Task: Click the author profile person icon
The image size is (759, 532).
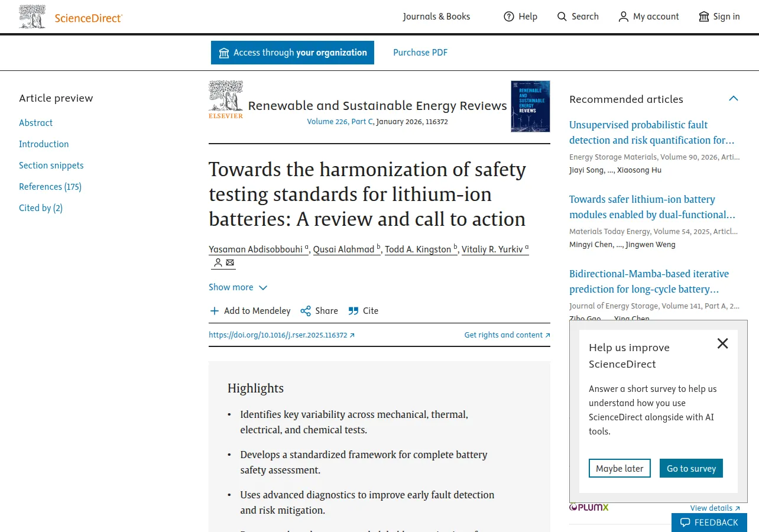Action: 218,262
